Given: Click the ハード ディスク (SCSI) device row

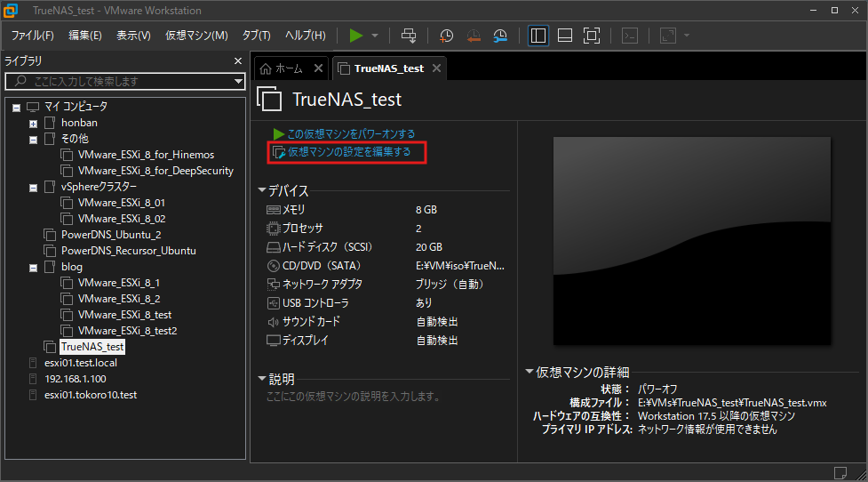Looking at the screenshot, I should point(386,247).
